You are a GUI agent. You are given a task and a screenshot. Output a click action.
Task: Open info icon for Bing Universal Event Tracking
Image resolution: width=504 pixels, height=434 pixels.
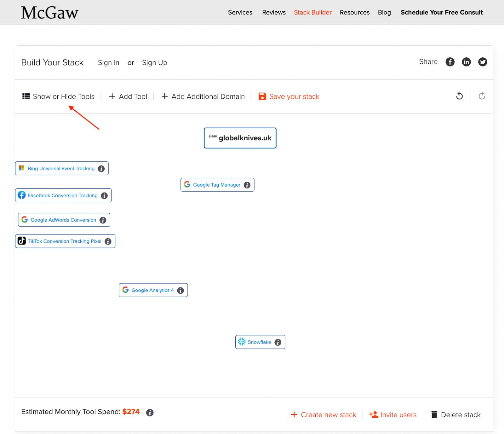click(101, 169)
